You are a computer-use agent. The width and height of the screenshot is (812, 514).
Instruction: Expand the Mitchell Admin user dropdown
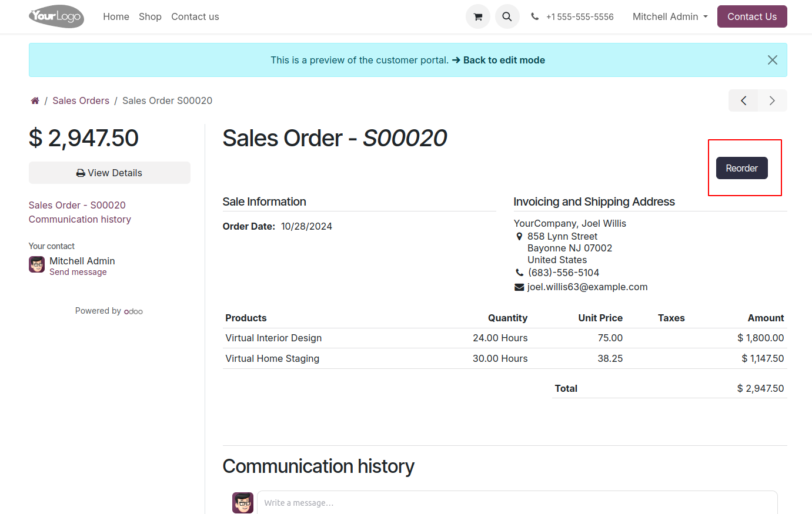point(670,17)
